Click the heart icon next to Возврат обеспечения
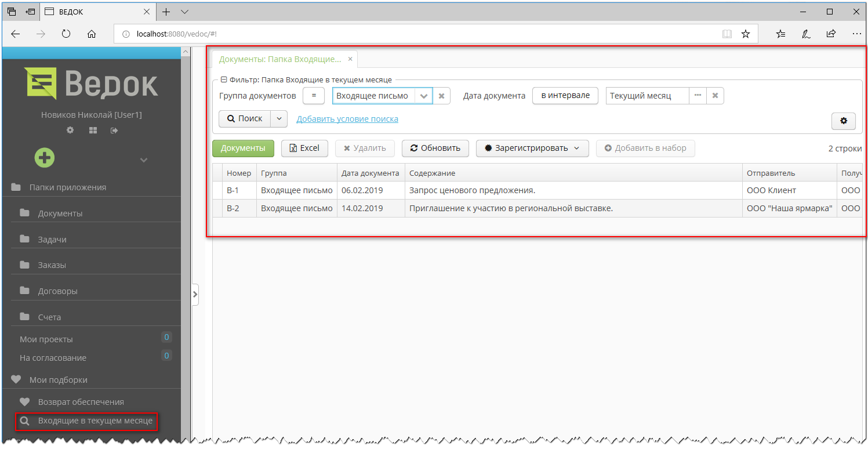 coord(24,401)
